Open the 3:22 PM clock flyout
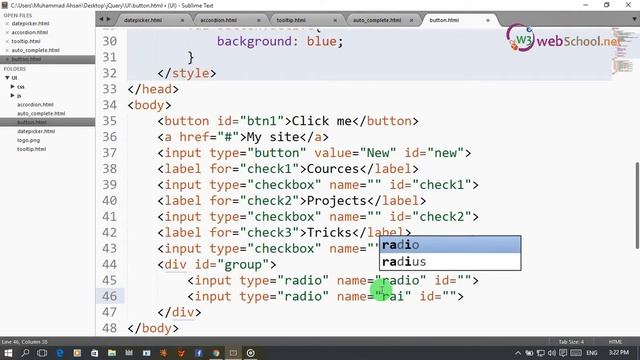Image resolution: width=640 pixels, height=360 pixels. point(619,352)
